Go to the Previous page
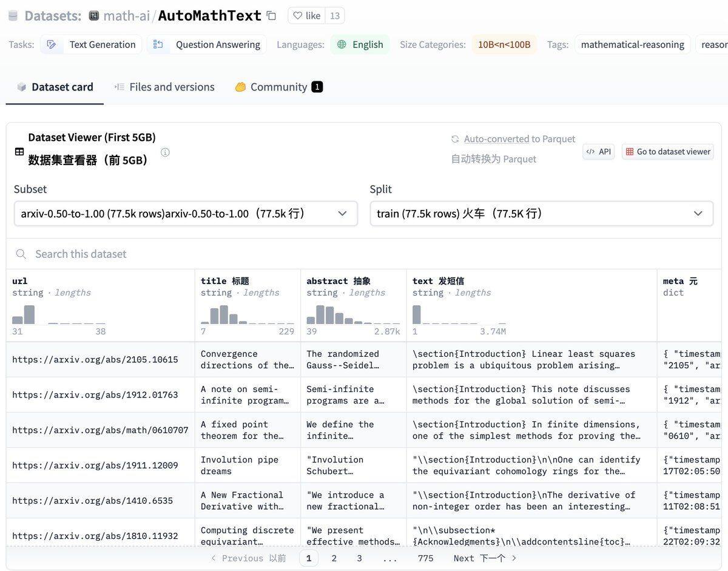Viewport: 728px width, 571px height. (x=248, y=558)
